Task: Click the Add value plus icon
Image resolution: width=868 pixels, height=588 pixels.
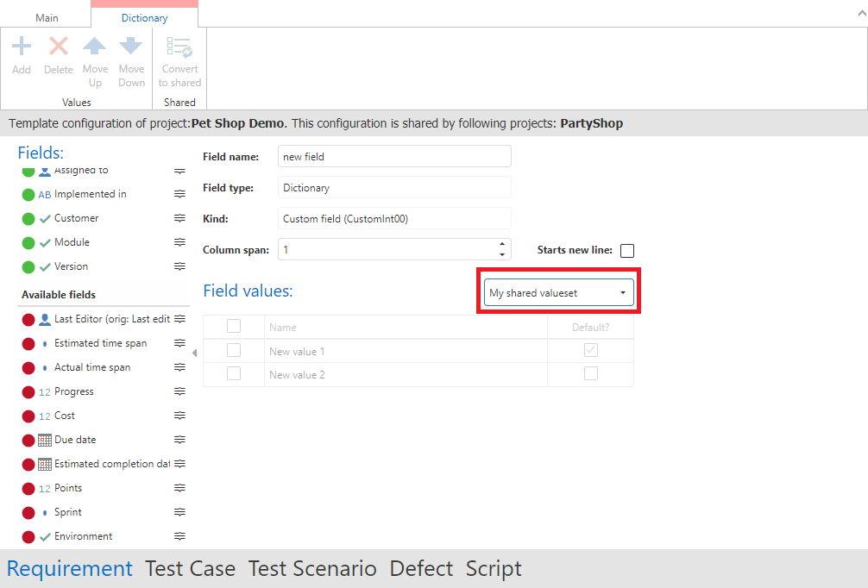Action: coord(22,47)
